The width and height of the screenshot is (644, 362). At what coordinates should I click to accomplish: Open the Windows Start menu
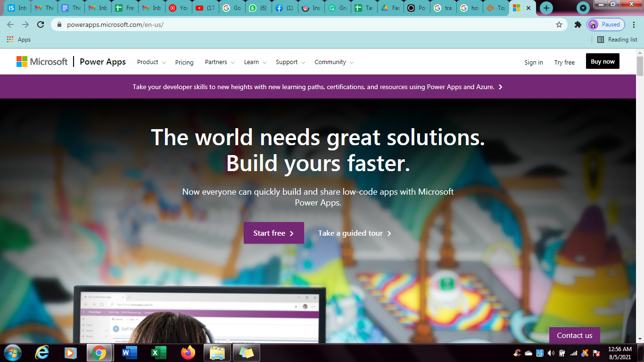tap(13, 353)
